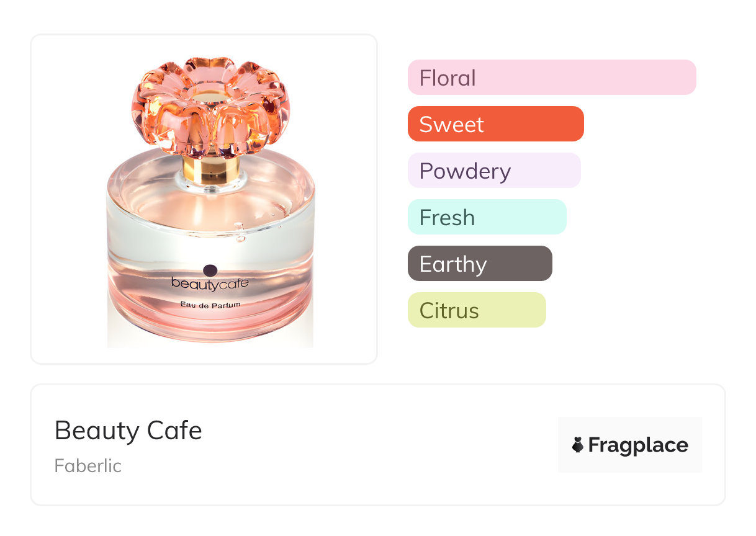Image resolution: width=756 pixels, height=536 pixels.
Task: Click the dark purple dot on the bottle
Action: (x=210, y=270)
